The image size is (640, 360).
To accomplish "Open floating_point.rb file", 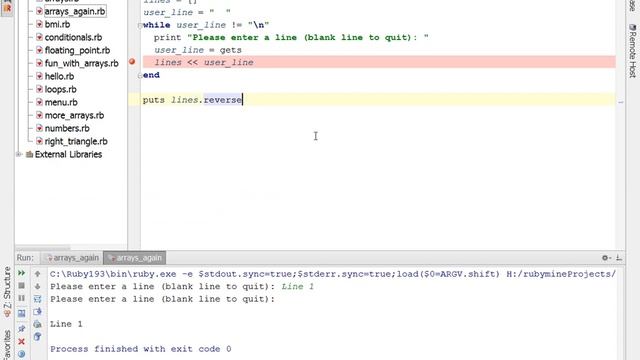I will [77, 51].
